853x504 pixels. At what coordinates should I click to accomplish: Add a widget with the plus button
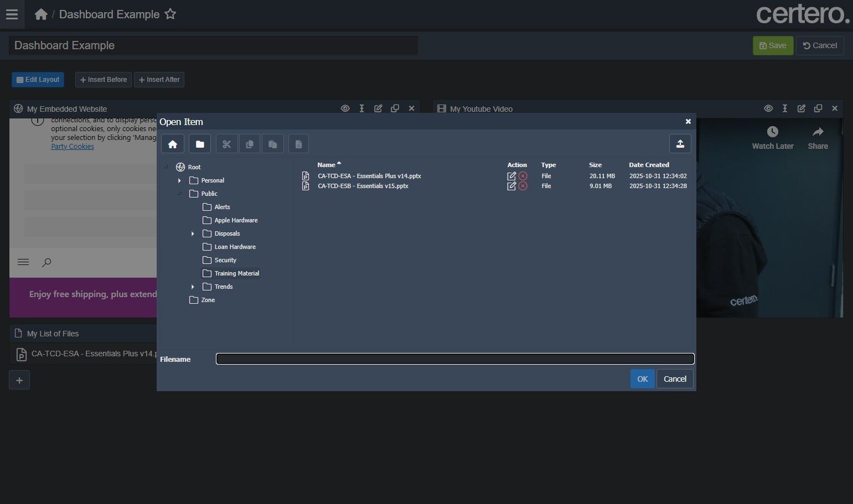19,380
